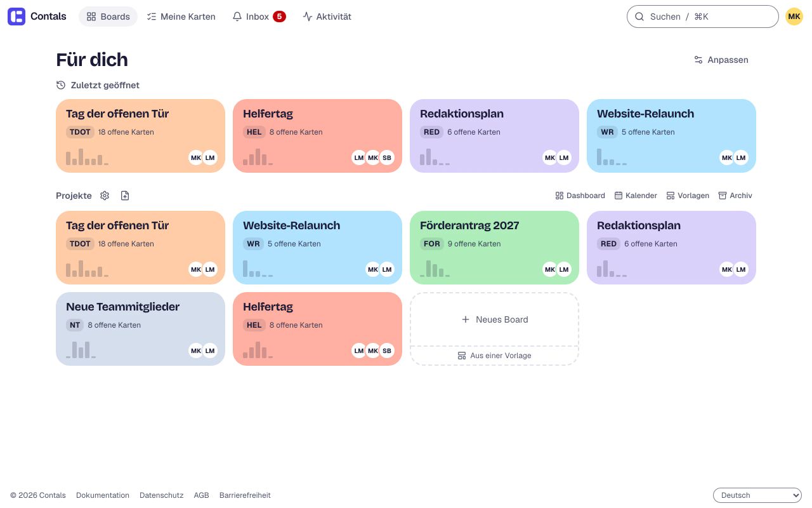Open Website-Relaunch board in Projekte section

point(317,248)
